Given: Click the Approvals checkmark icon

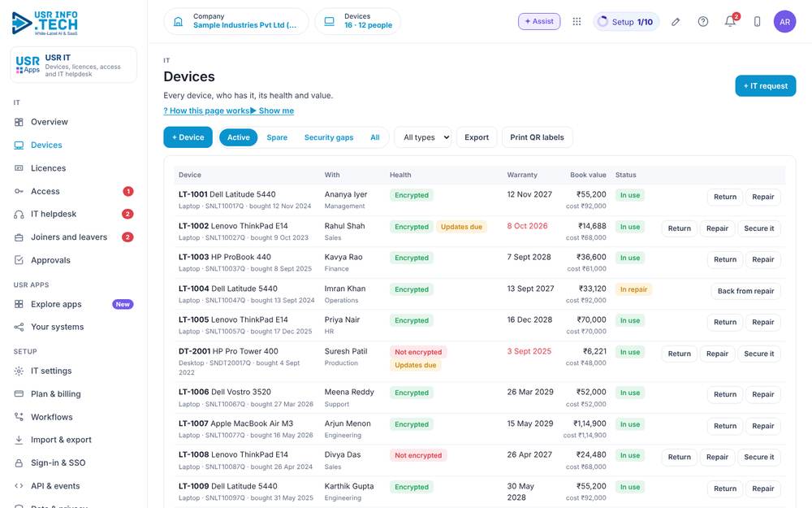Looking at the screenshot, I should [19, 260].
